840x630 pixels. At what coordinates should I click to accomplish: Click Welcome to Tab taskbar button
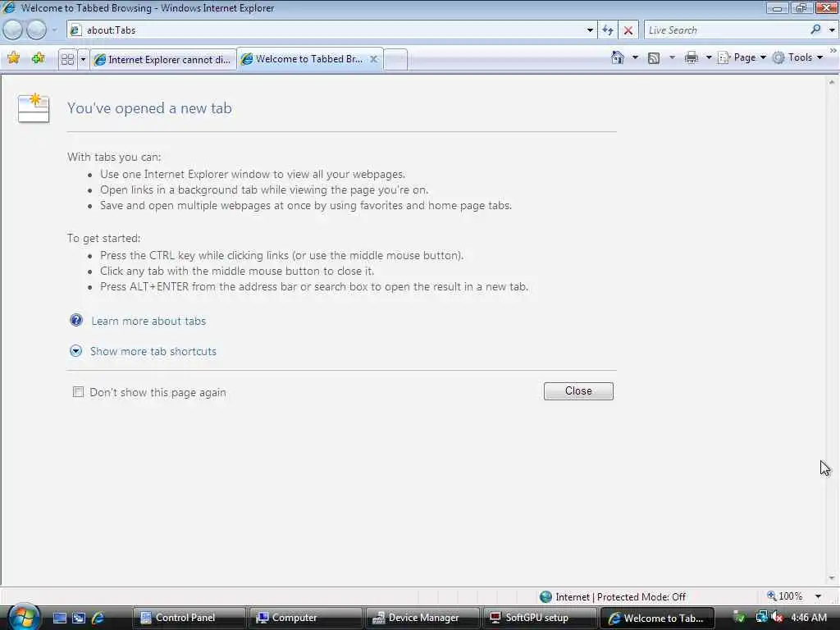(656, 618)
